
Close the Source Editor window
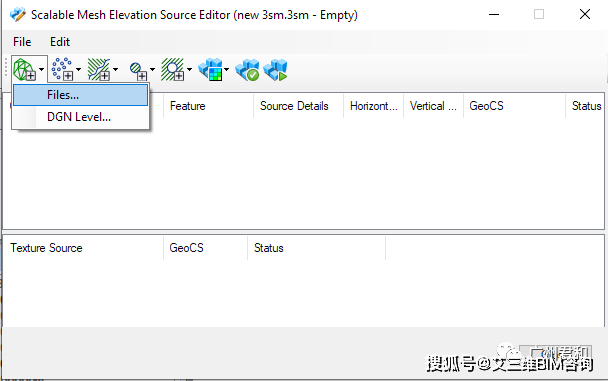click(x=585, y=15)
